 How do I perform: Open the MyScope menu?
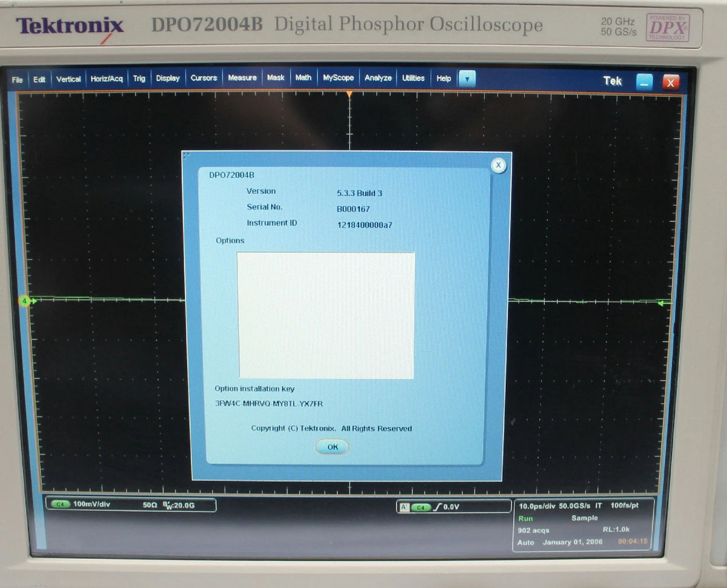click(x=339, y=78)
